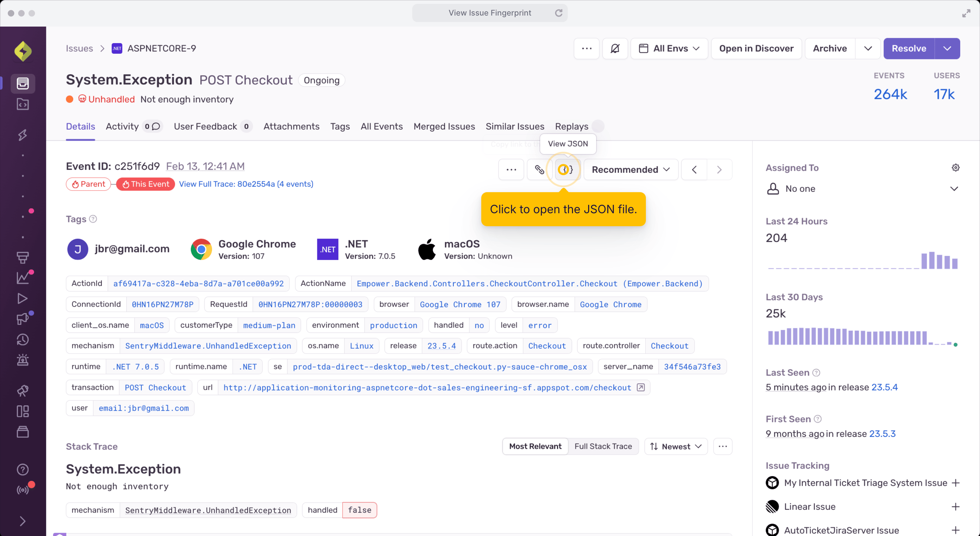Image resolution: width=980 pixels, height=536 pixels.
Task: Click the Last 30 Days bar chart
Action: (862, 336)
